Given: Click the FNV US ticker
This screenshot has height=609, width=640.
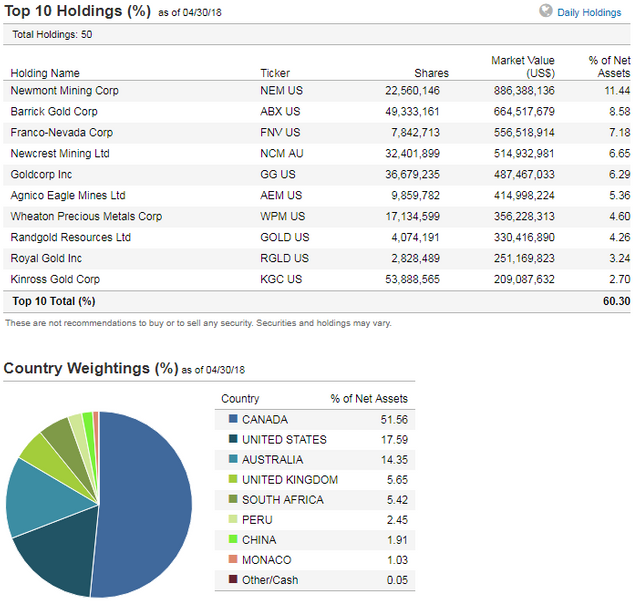Looking at the screenshot, I should tap(280, 133).
